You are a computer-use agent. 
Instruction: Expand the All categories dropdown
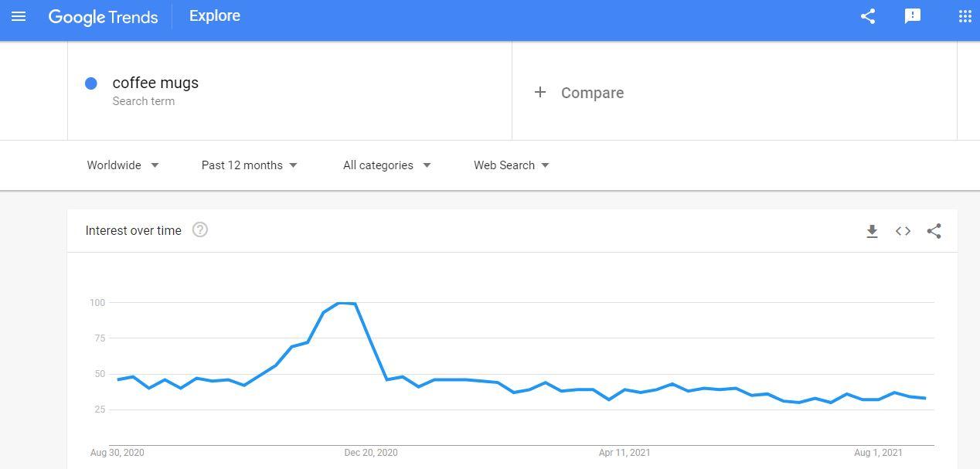(x=386, y=165)
